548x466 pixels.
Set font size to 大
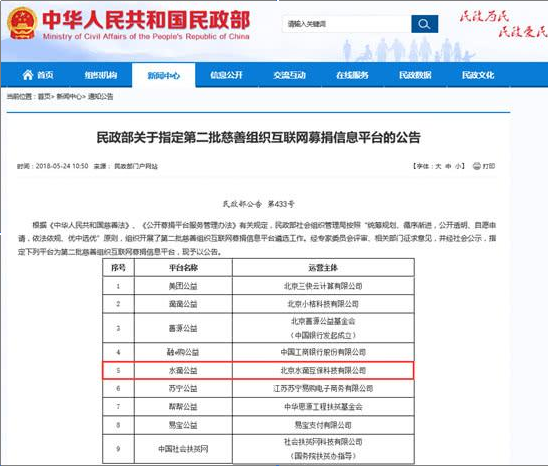438,166
